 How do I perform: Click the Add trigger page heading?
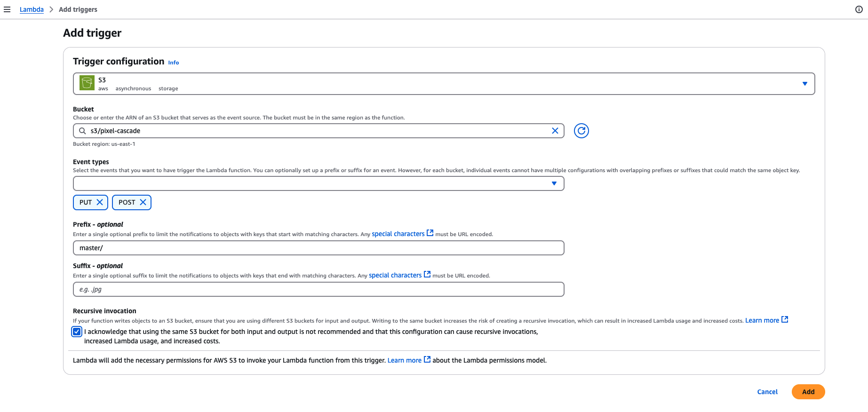pos(92,33)
